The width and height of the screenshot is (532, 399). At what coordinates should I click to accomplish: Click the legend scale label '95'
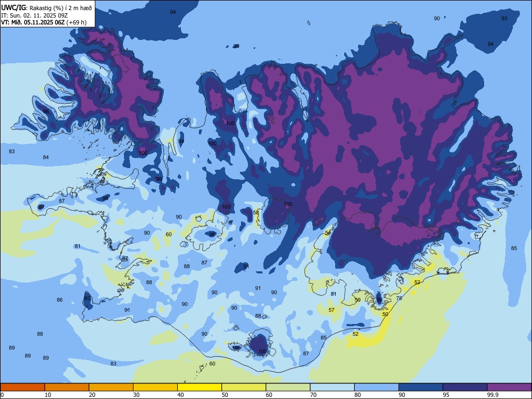[x=446, y=395]
